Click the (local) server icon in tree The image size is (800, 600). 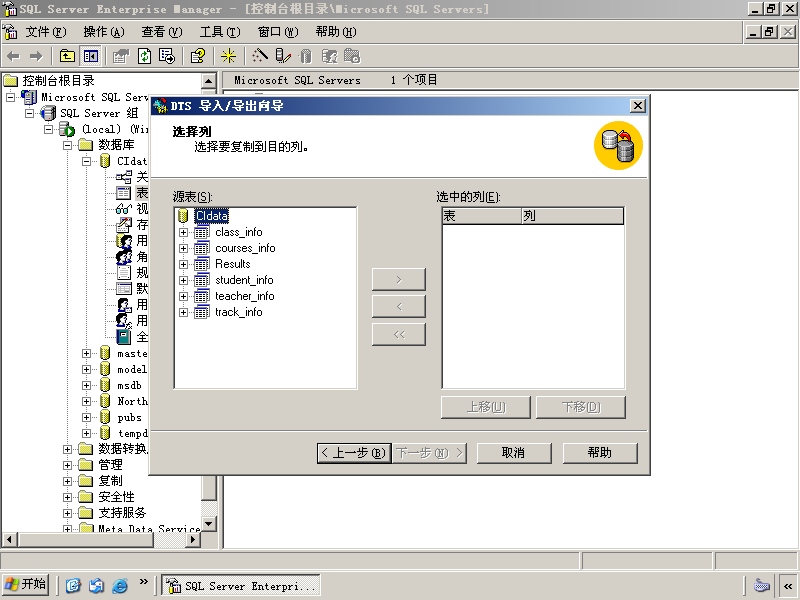[67, 129]
